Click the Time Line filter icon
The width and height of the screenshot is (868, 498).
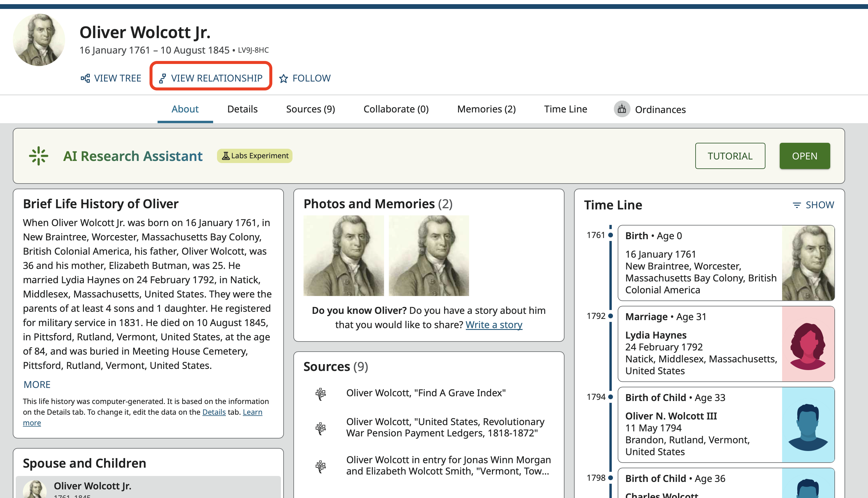pyautogui.click(x=797, y=205)
